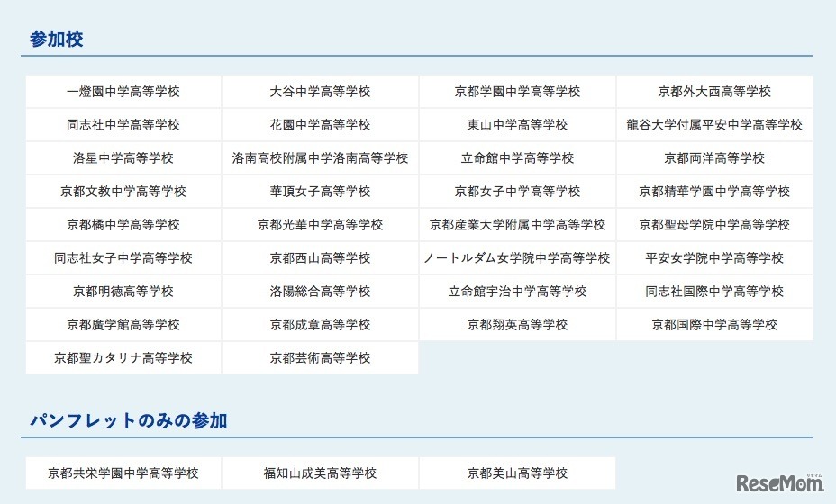Select 龍谷大学付属平安中学高等学校 cell
Viewport: 836px width, 504px height.
pos(714,125)
